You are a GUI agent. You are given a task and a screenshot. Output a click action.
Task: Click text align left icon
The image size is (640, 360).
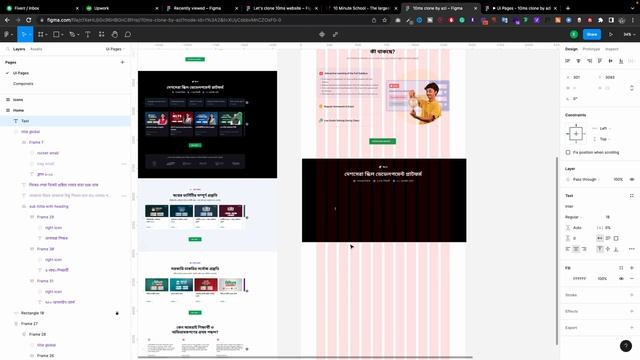tap(568, 249)
